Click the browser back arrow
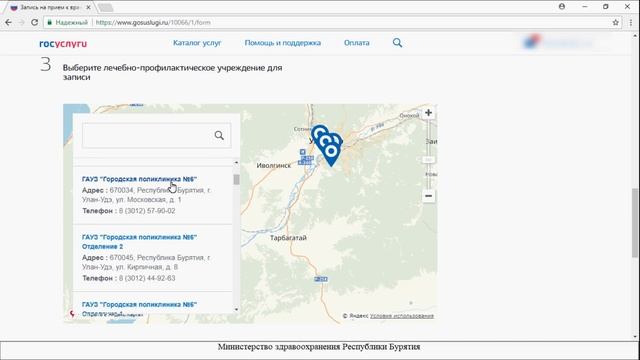Image resolution: width=640 pixels, height=360 pixels. pos(8,22)
